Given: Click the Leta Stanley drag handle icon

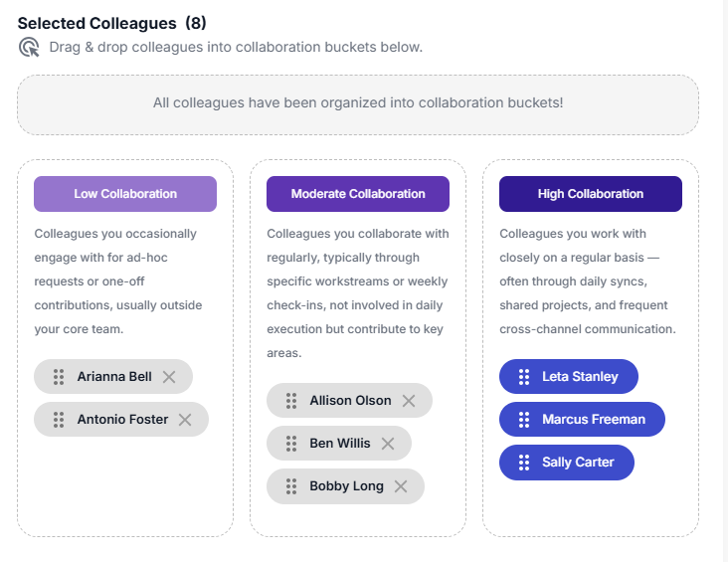Looking at the screenshot, I should click(x=524, y=377).
